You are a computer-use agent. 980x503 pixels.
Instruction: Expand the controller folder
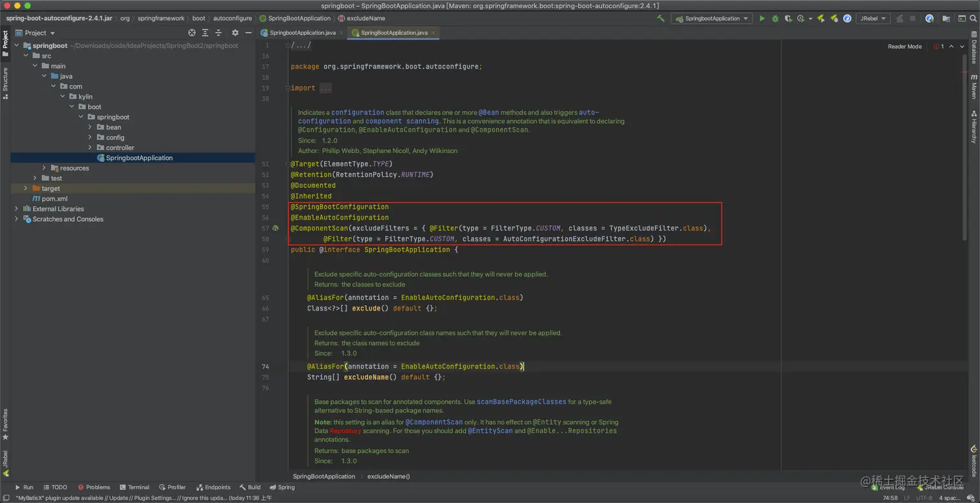(90, 148)
